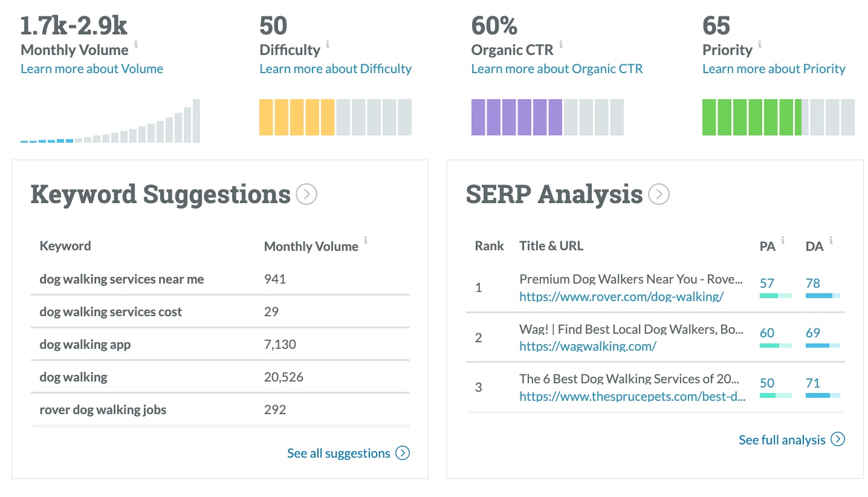Open Learn more about Difficulty link

[x=335, y=69]
